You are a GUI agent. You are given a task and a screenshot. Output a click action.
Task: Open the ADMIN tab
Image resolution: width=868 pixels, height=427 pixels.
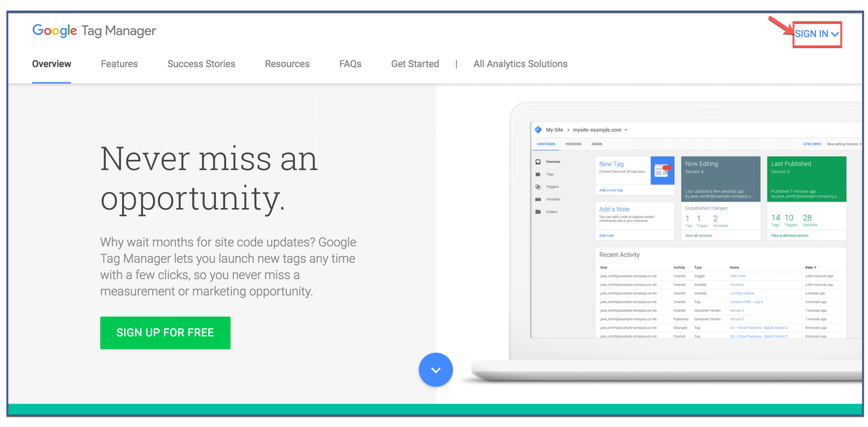[597, 144]
